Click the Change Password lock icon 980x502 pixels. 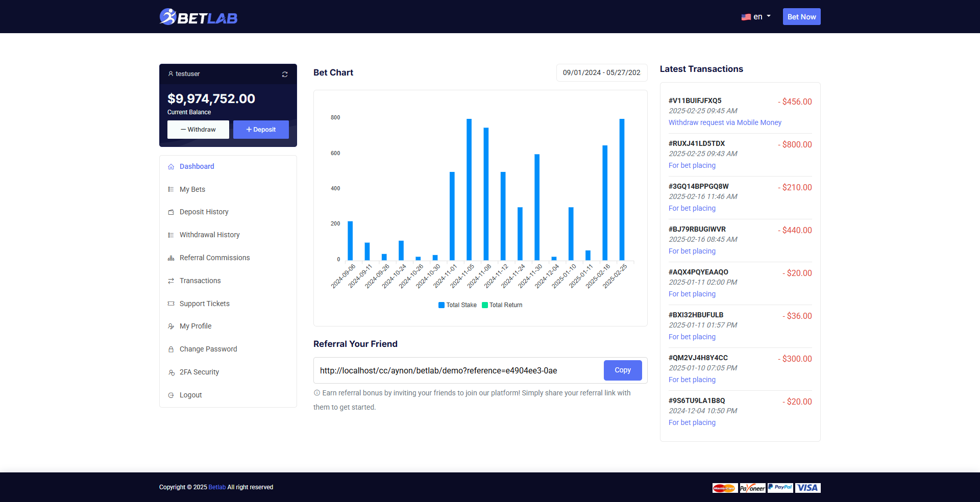(x=171, y=349)
